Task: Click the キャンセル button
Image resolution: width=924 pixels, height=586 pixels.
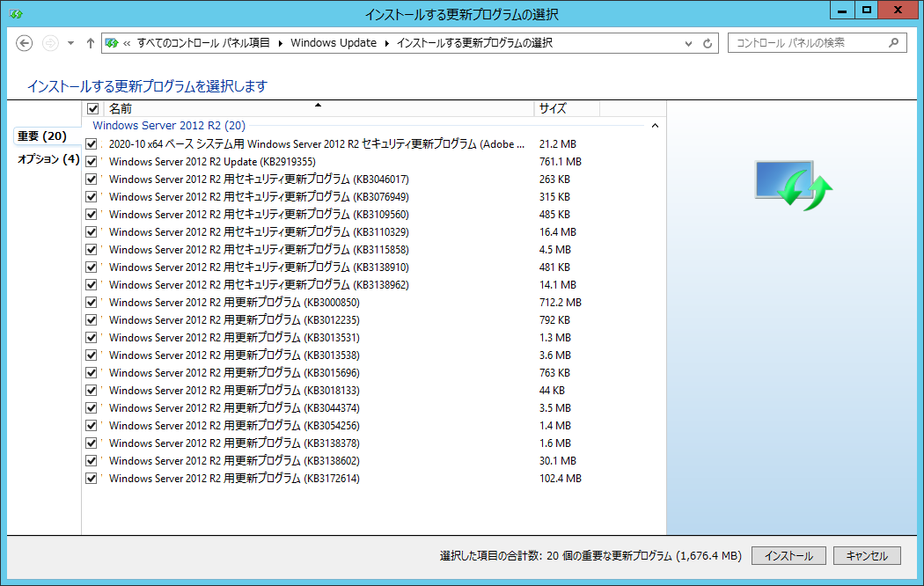Action: tap(867, 556)
